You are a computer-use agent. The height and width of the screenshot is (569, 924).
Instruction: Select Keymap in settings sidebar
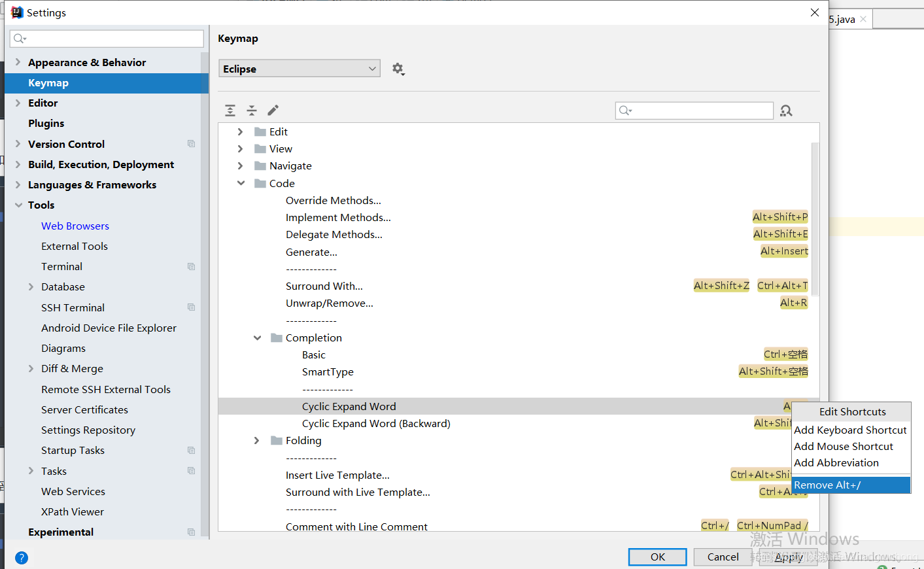tap(107, 83)
